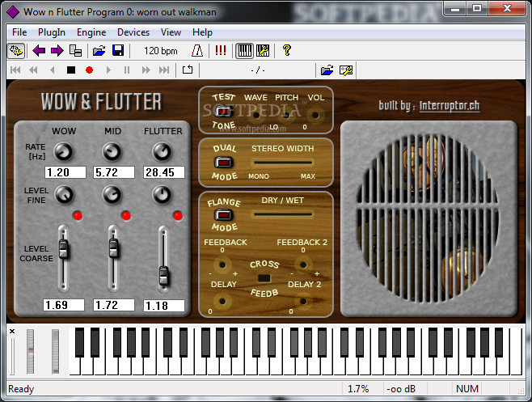Viewport: 532px width, 402px height.
Task: Open the View menu
Action: pyautogui.click(x=171, y=32)
